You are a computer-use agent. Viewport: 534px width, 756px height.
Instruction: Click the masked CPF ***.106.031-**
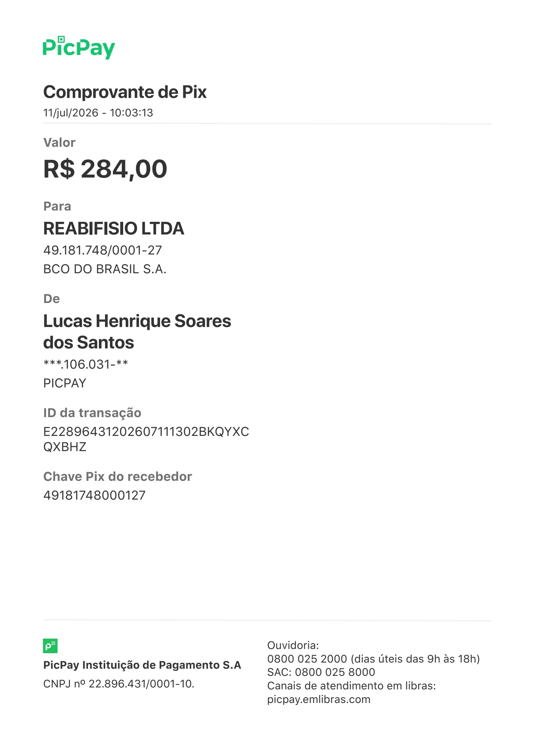86,364
